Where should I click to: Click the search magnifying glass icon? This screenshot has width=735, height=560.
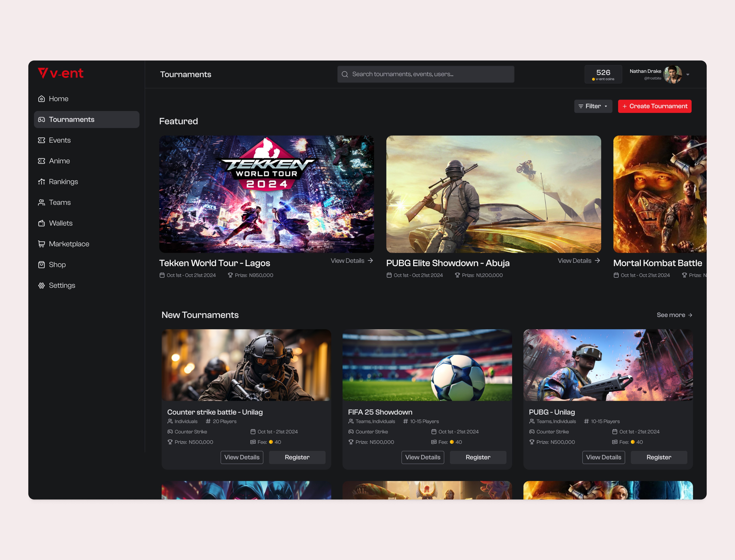pyautogui.click(x=345, y=74)
